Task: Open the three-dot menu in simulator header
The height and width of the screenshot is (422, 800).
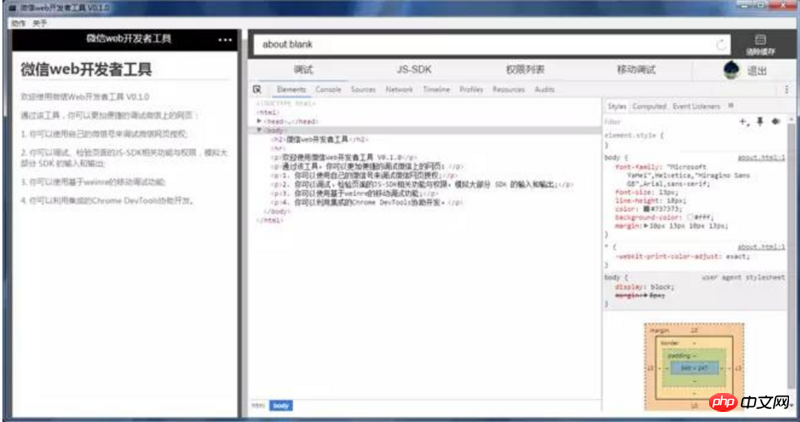Action: 225,40
